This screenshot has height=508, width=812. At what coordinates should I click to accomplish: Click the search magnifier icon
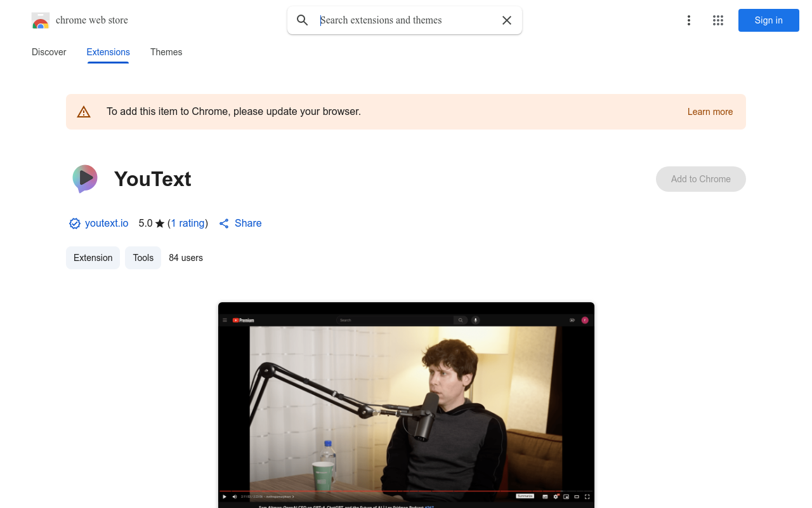(303, 20)
